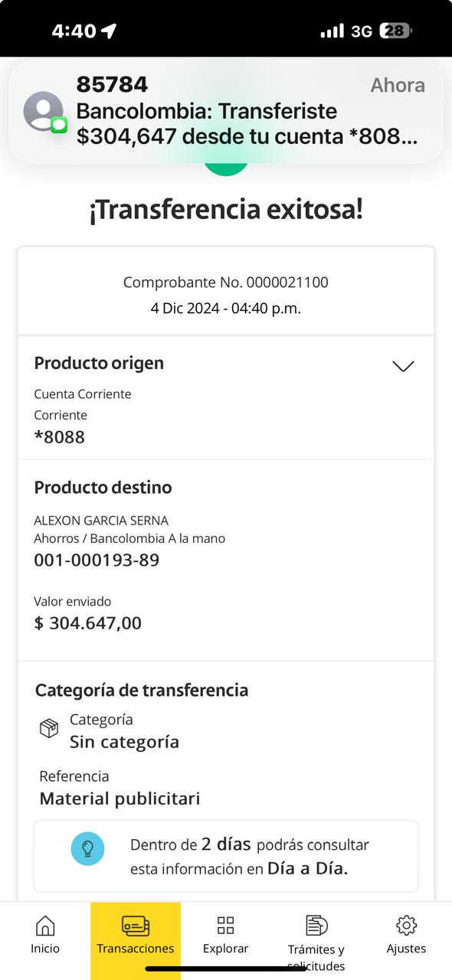Tap the Transacciones card icon
Screen dimensions: 452x980
pos(136,926)
